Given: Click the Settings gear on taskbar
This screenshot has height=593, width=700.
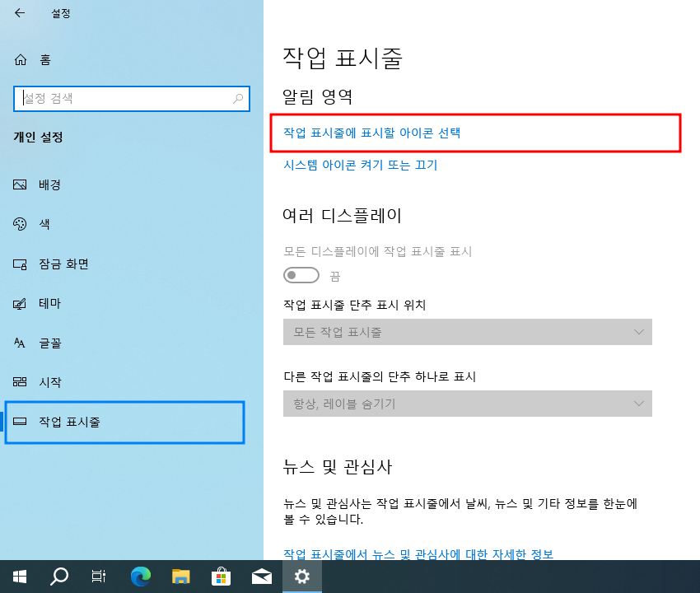Looking at the screenshot, I should (x=301, y=577).
